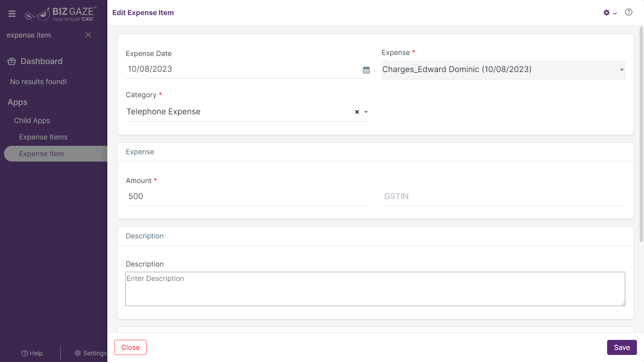Expand the chevron next to gear icon
Viewport: 644px width, 362px height.
point(615,13)
